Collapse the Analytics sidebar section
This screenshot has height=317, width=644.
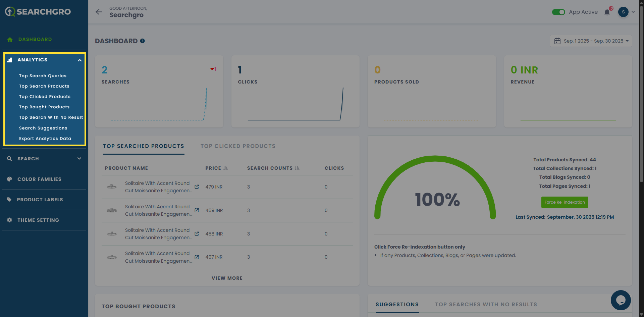(79, 60)
